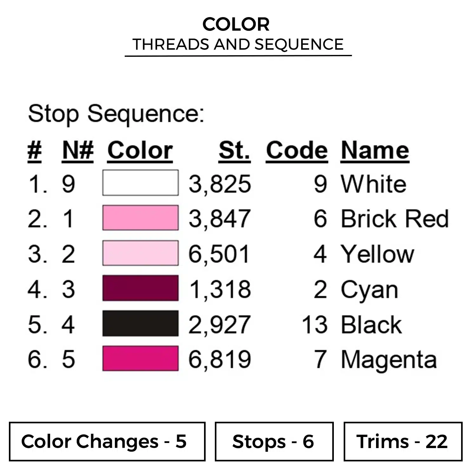Click the white color swatch
The height and width of the screenshot is (476, 476).
140,183
